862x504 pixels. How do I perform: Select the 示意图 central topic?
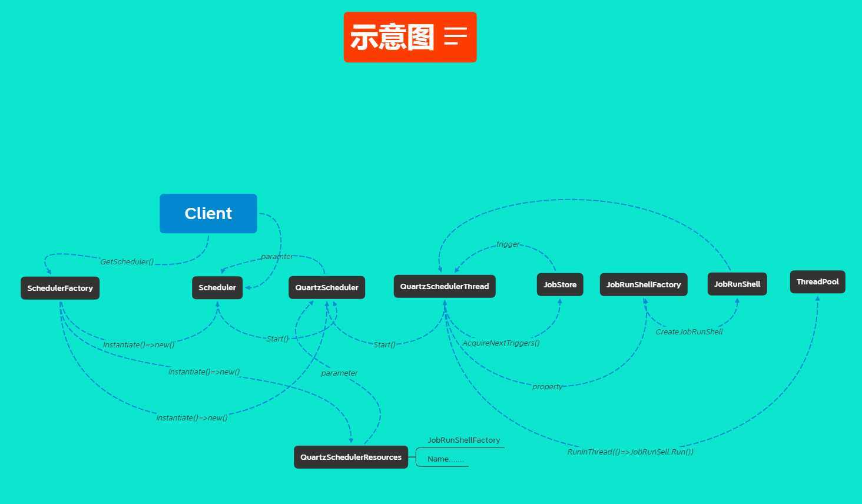click(x=410, y=37)
